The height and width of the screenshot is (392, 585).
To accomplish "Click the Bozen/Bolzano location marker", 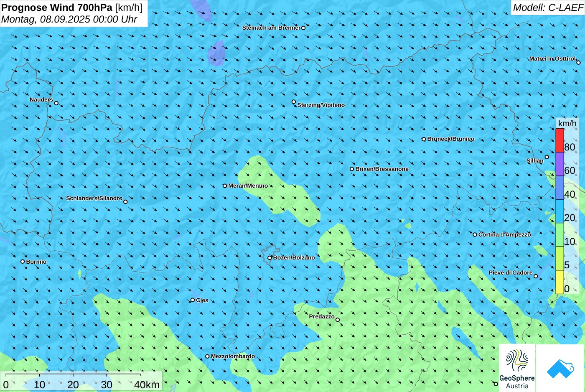I will click(x=270, y=258).
